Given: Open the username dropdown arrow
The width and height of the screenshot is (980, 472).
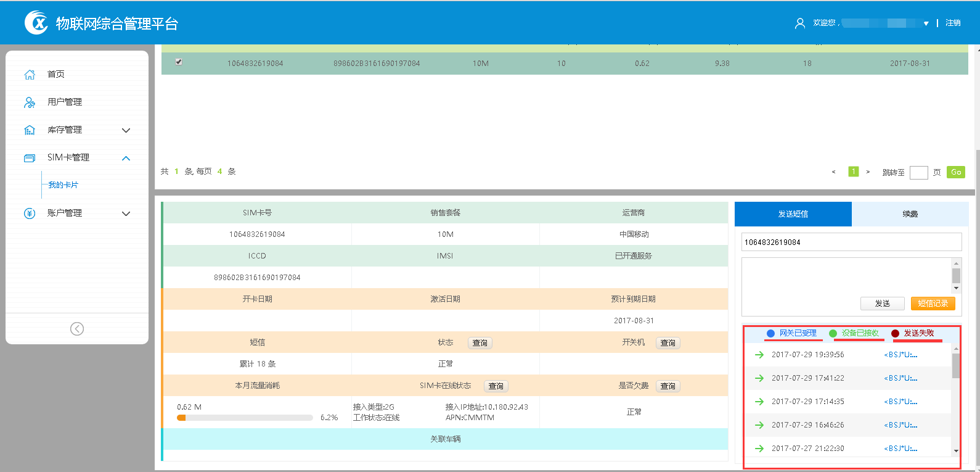Looking at the screenshot, I should coord(926,23).
